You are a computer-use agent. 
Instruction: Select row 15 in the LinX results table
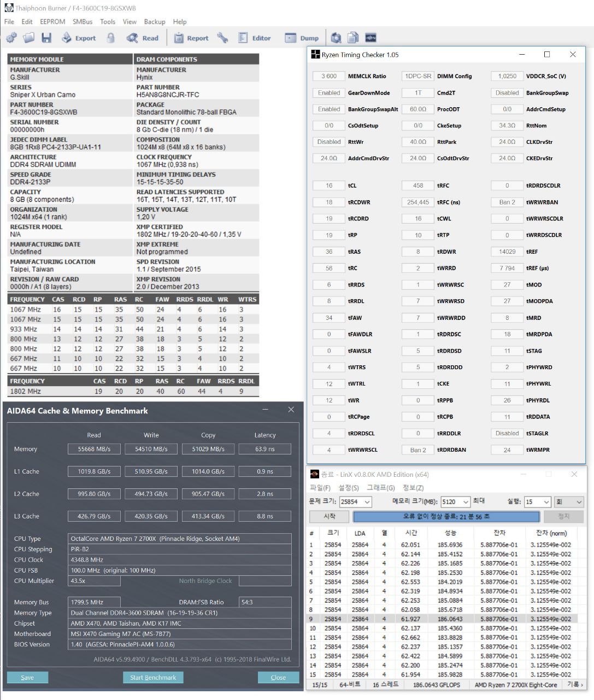(446, 675)
